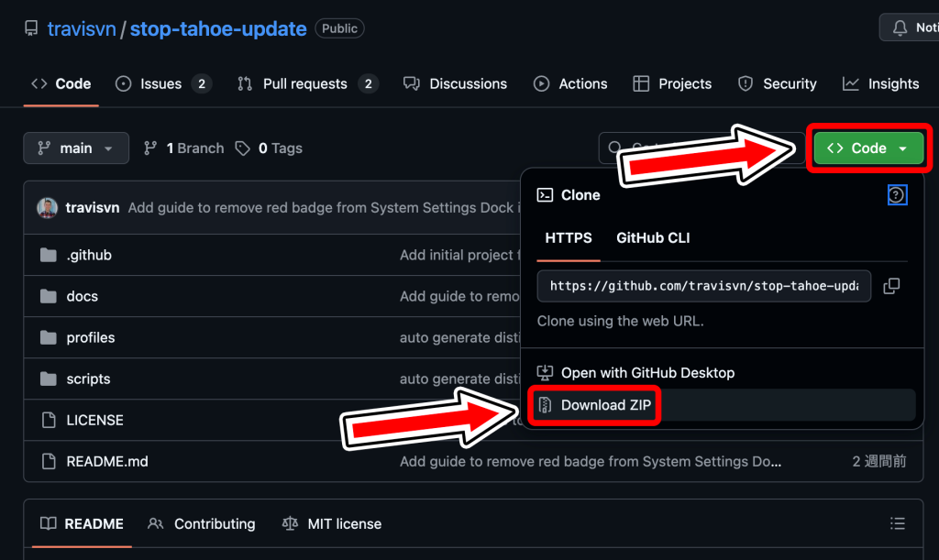Open the README outline list icon

click(x=898, y=524)
